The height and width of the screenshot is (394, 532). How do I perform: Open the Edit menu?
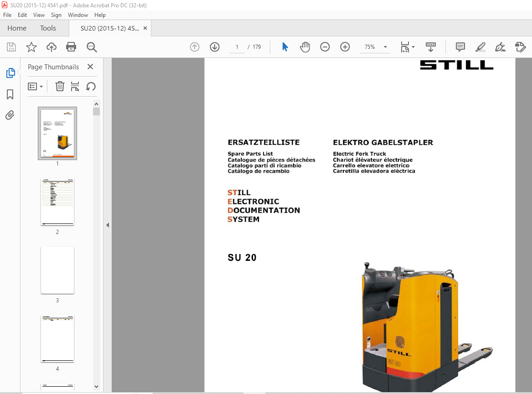tap(22, 15)
